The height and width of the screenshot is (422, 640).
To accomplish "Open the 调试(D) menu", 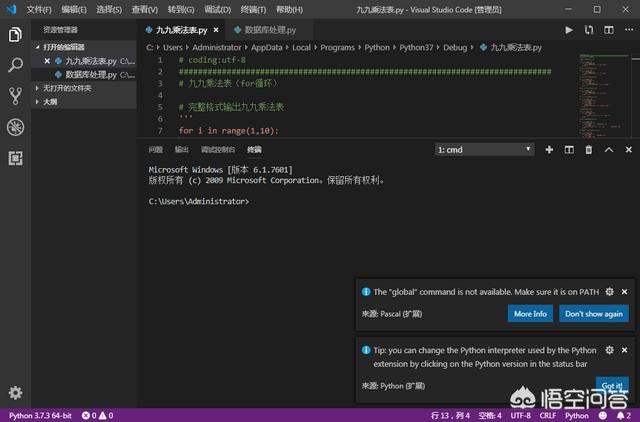I will [x=218, y=9].
